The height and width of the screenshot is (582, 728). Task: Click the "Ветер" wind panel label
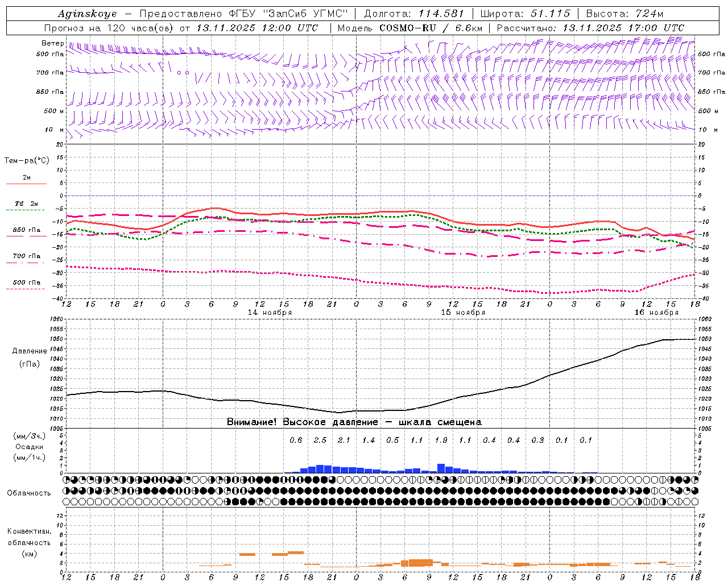pos(52,43)
